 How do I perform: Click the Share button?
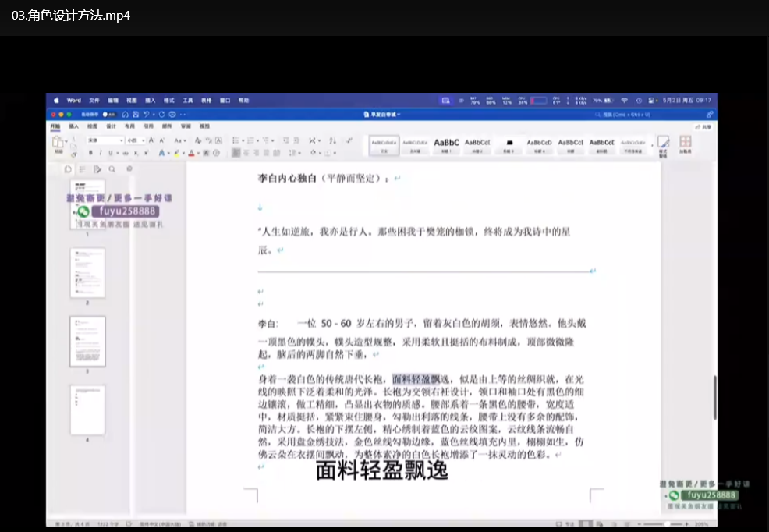click(703, 126)
